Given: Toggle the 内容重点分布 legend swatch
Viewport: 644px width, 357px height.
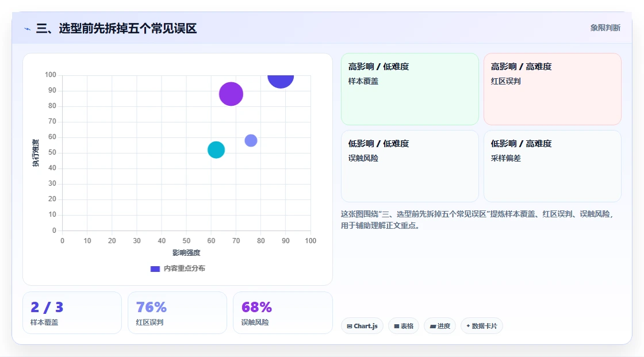Looking at the screenshot, I should coord(155,268).
